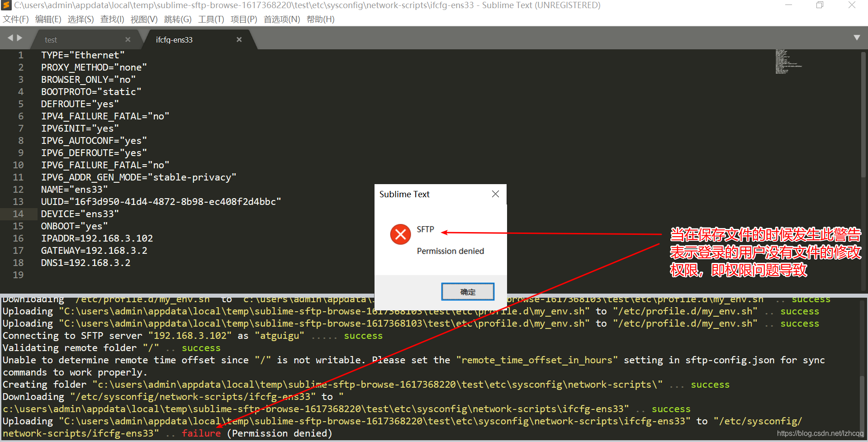The height and width of the screenshot is (442, 868).
Task: Click the editor vertical scrollbar
Action: tap(863, 115)
